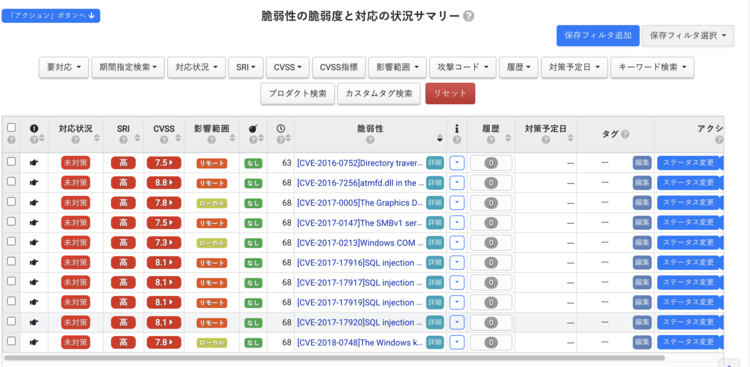Open CVE-2017-0147 SMBv1 vulnerability link

[360, 223]
